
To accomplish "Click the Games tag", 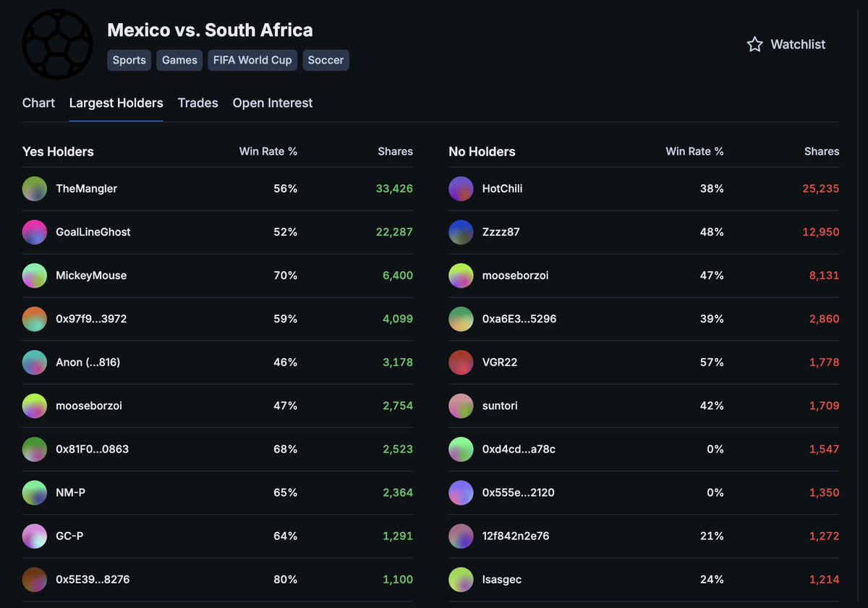I will click(x=179, y=60).
